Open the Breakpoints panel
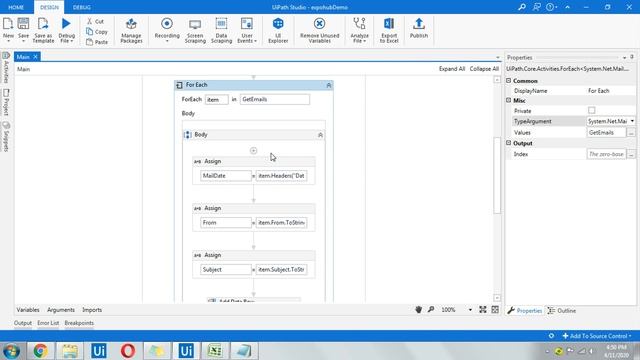 tap(79, 323)
